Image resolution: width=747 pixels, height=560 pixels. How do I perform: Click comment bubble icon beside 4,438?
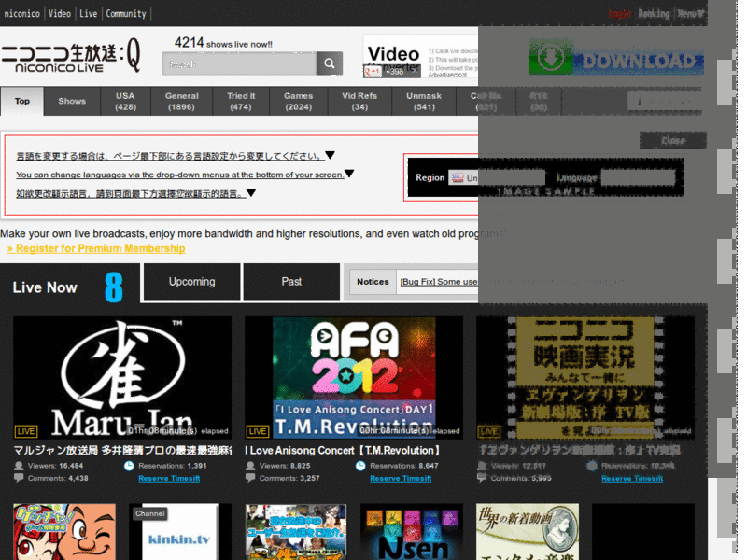click(19, 478)
